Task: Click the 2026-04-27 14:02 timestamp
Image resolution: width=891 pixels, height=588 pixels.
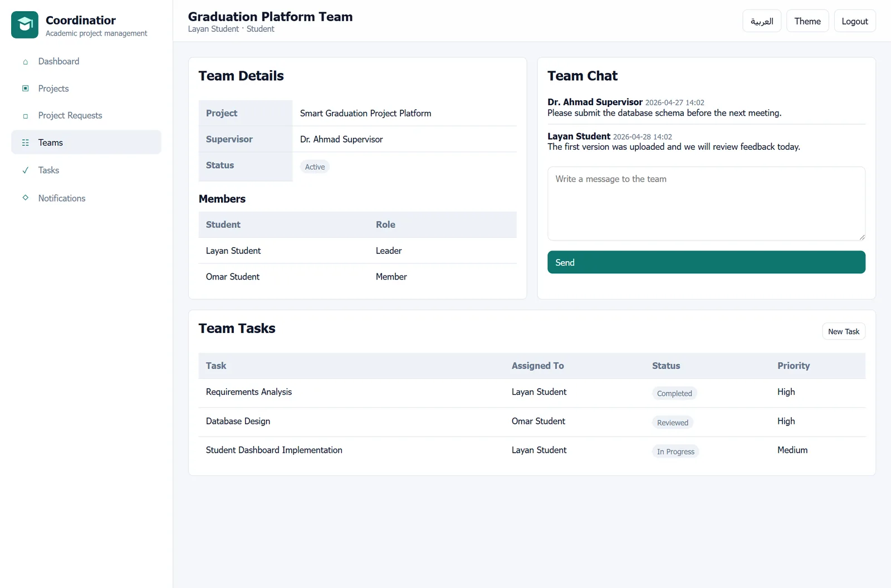Action: tap(675, 102)
